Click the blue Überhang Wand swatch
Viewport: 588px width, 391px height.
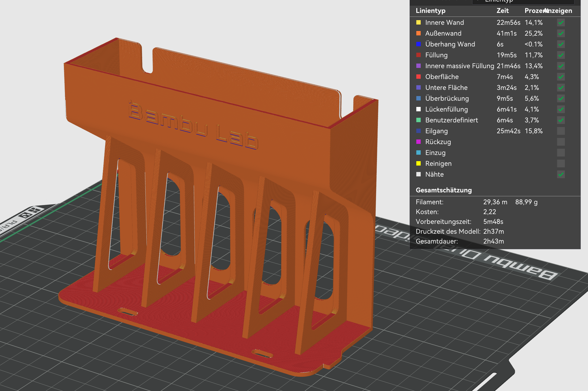click(418, 44)
